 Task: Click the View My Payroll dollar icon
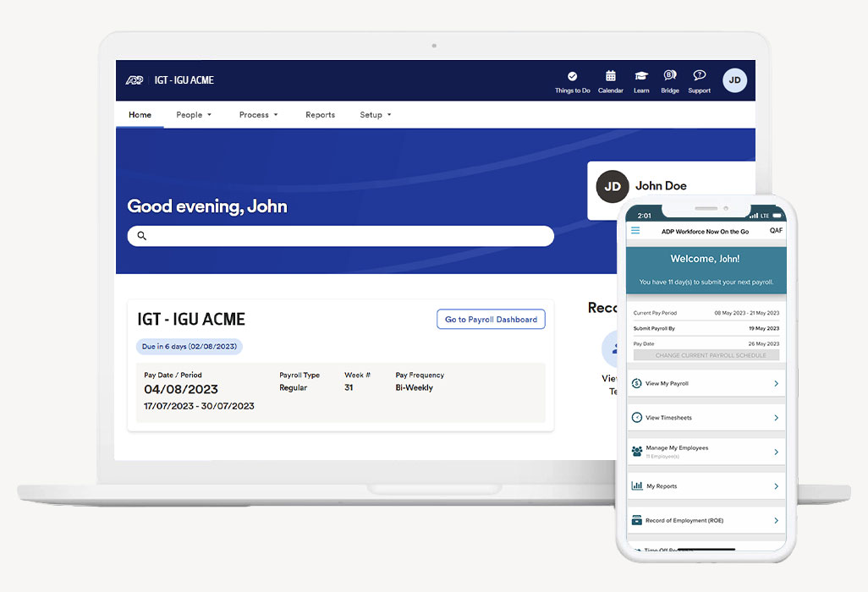pos(636,383)
